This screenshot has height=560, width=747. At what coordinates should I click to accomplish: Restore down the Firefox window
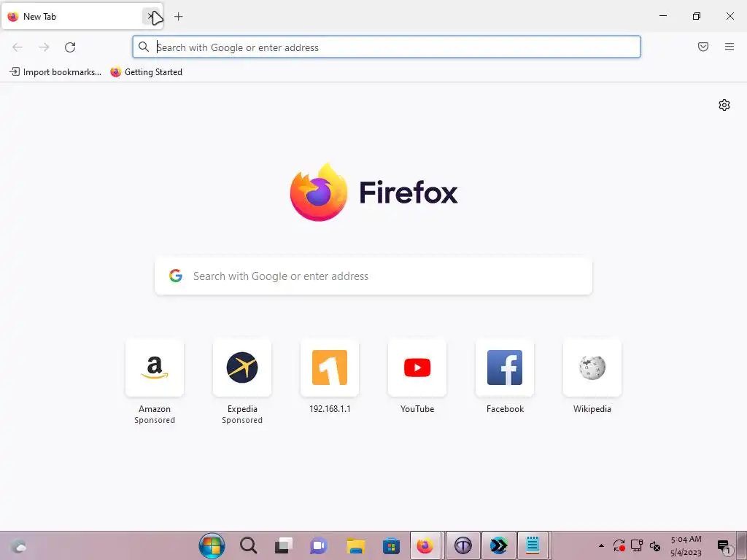pyautogui.click(x=697, y=16)
